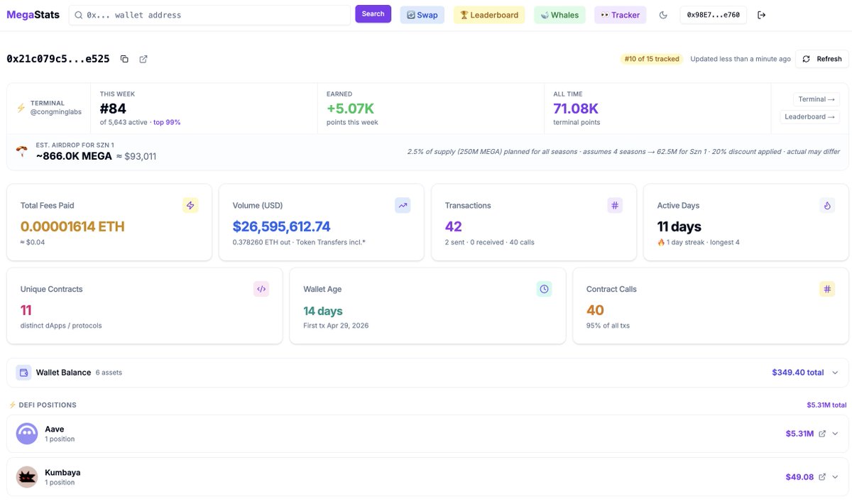Click the First tx Apr 29, 2026 text

(336, 326)
